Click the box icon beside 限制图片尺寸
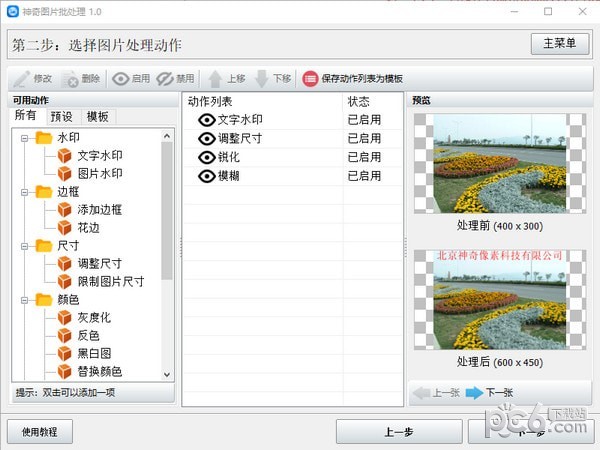Viewport: 600px width, 450px height. coord(64,281)
